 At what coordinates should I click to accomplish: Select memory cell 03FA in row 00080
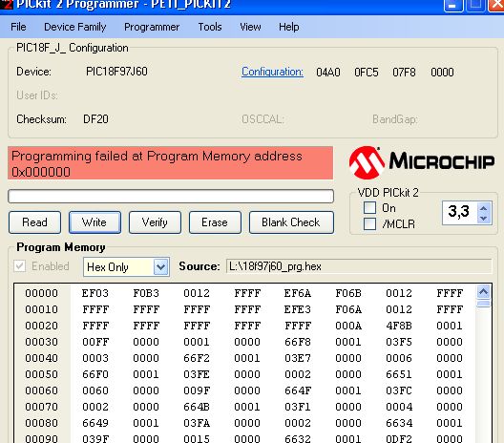pos(197,423)
